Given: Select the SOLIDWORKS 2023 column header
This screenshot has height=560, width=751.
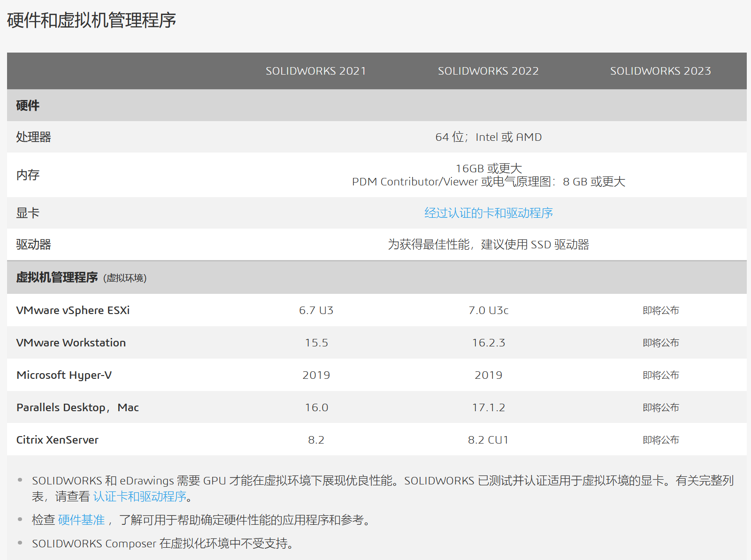Looking at the screenshot, I should [660, 71].
